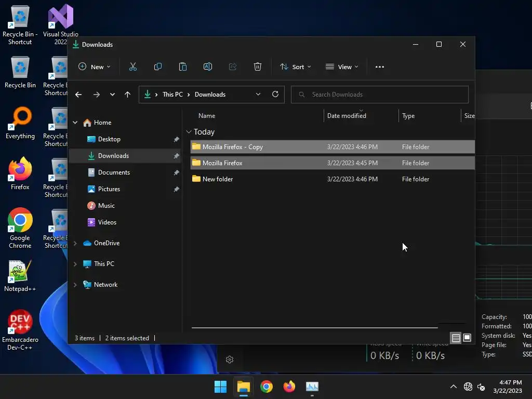Click the Search Downloads field
532x399 pixels.
pos(380,95)
